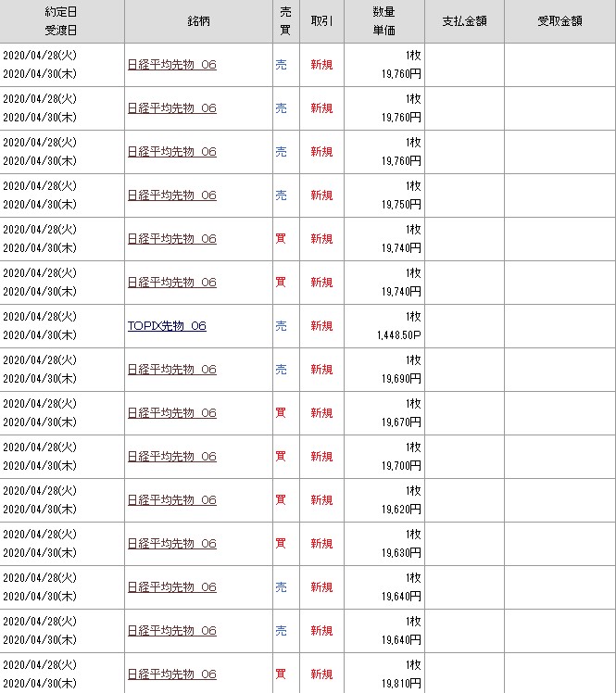Image resolution: width=616 pixels, height=693 pixels.
Task: Click the 支払金額 column header
Action: tap(464, 20)
